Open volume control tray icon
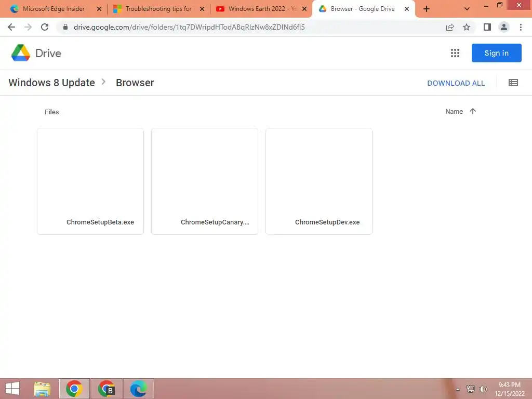Viewport: 532px width, 399px height. click(x=483, y=389)
